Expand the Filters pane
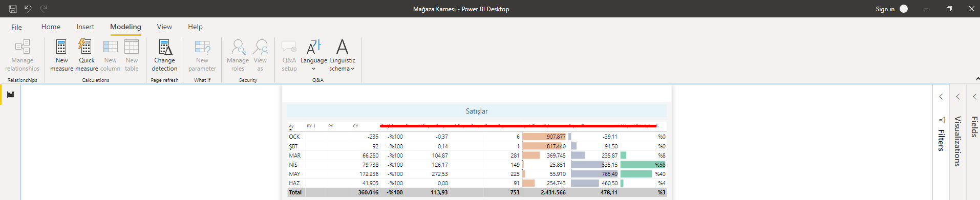The height and width of the screenshot is (200, 980). pyautogui.click(x=941, y=97)
